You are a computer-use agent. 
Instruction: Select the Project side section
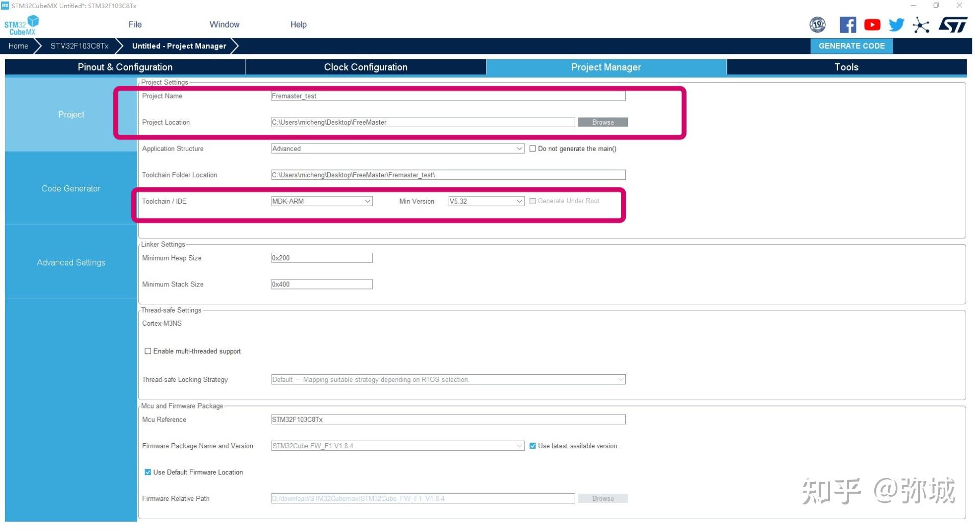coord(71,114)
